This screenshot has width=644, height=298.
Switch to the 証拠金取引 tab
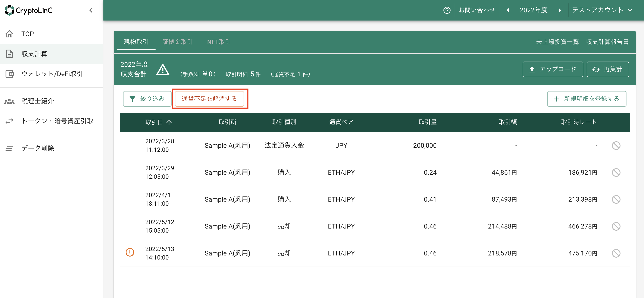(x=177, y=42)
